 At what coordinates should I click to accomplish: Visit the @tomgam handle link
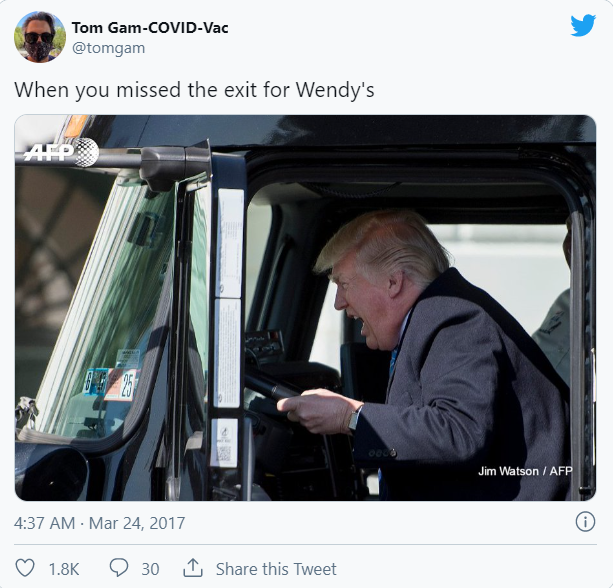(108, 48)
